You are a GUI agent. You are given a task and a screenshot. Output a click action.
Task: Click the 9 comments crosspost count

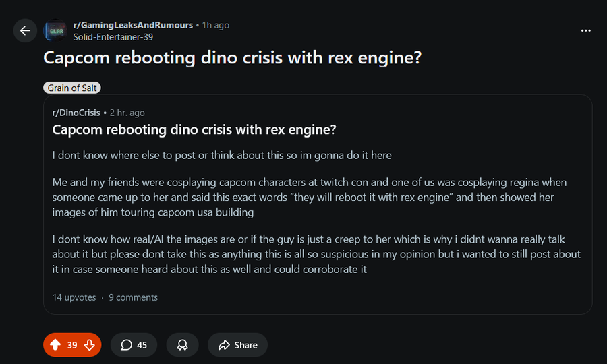[x=133, y=297]
